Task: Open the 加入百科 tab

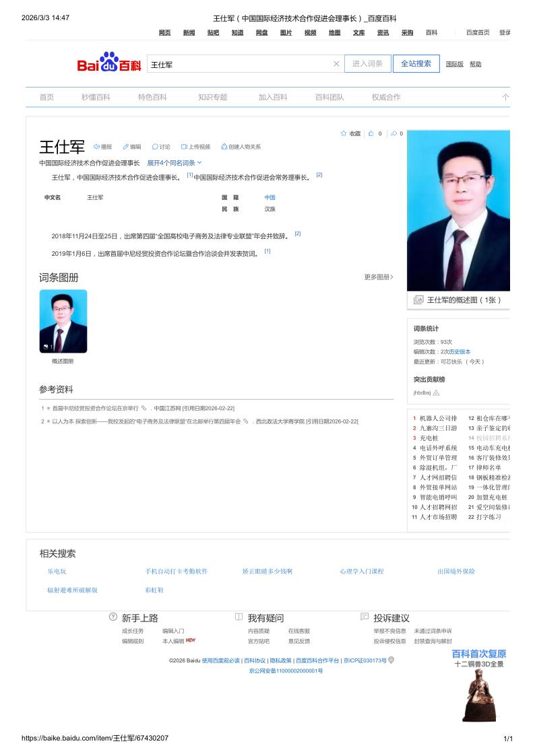Action: click(273, 97)
